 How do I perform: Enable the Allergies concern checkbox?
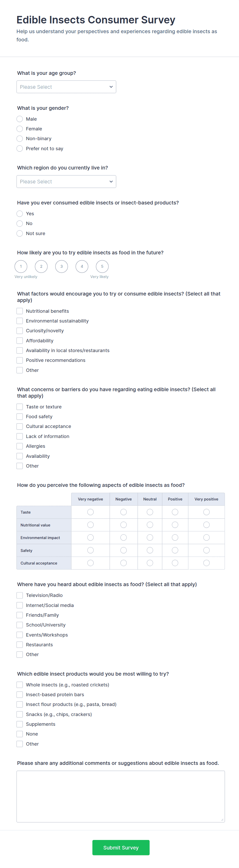[x=20, y=446]
